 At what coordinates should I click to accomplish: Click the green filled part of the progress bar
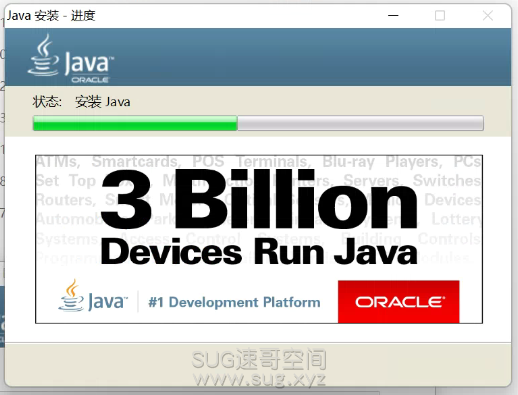click(x=135, y=123)
